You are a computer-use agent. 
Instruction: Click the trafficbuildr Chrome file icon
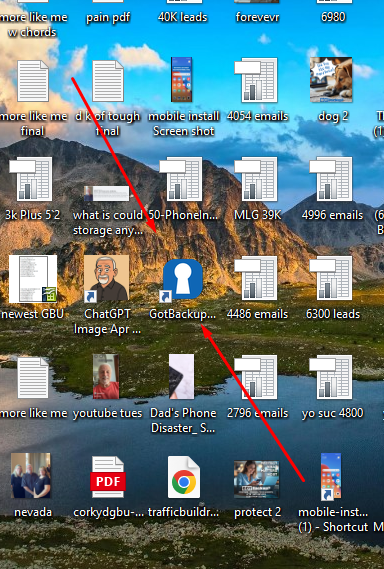pos(183,477)
